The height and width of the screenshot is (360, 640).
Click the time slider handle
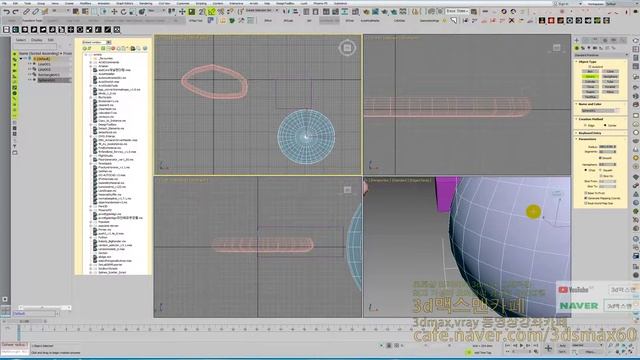click(x=25, y=321)
